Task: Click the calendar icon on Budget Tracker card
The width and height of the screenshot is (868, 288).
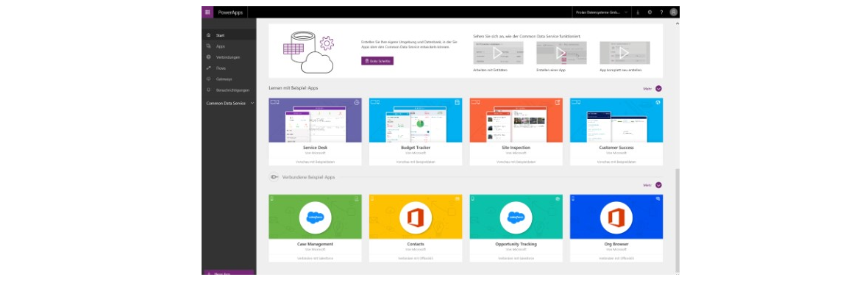Action: tap(458, 102)
